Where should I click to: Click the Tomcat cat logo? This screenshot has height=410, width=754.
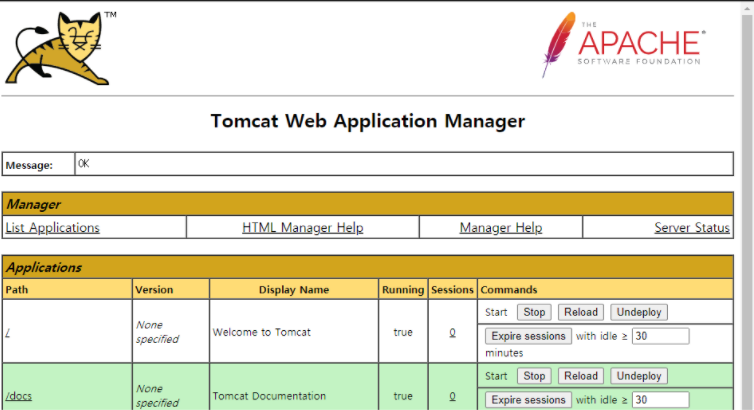(60, 48)
